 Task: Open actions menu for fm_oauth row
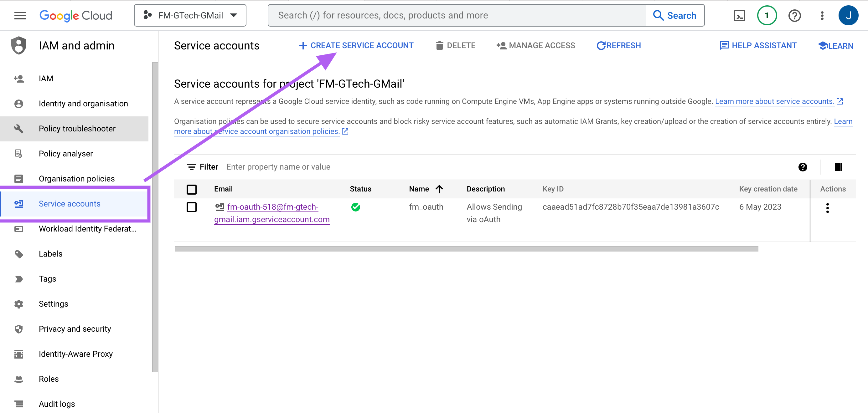pos(827,208)
